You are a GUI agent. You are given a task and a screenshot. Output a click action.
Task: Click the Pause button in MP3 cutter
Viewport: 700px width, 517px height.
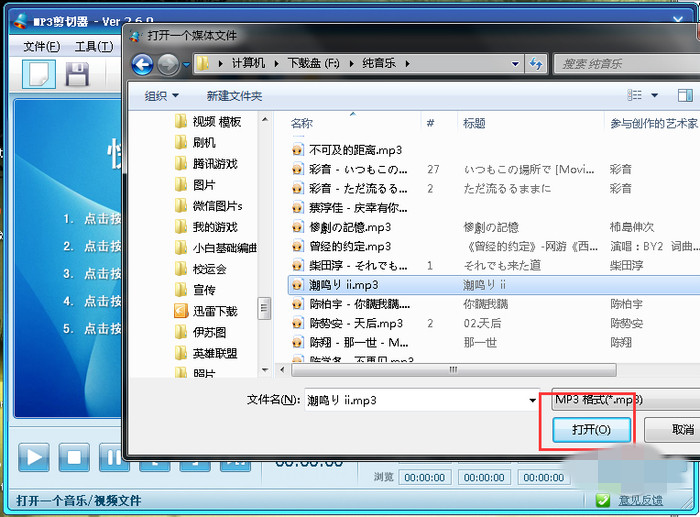[114, 457]
